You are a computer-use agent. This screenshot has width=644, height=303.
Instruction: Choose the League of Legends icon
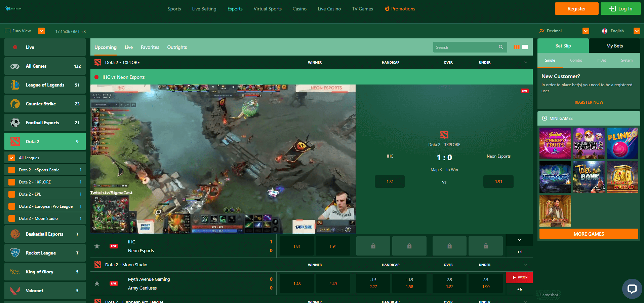coord(15,85)
